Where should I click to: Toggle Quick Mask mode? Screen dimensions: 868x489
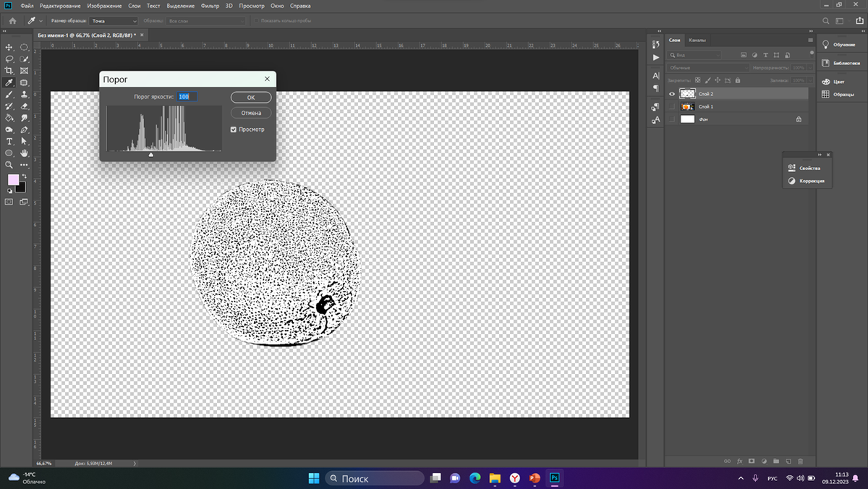9,202
